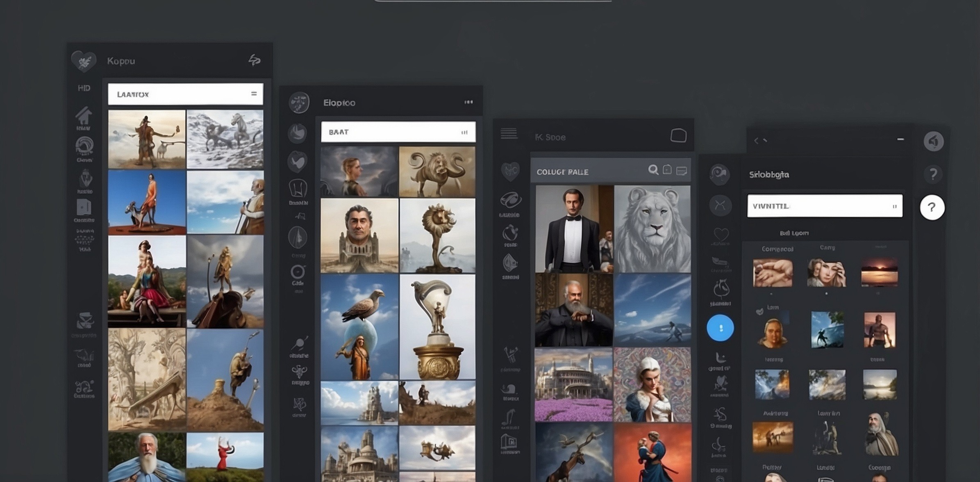
Task: Click the speaker circle icon at far right
Action: click(x=934, y=142)
